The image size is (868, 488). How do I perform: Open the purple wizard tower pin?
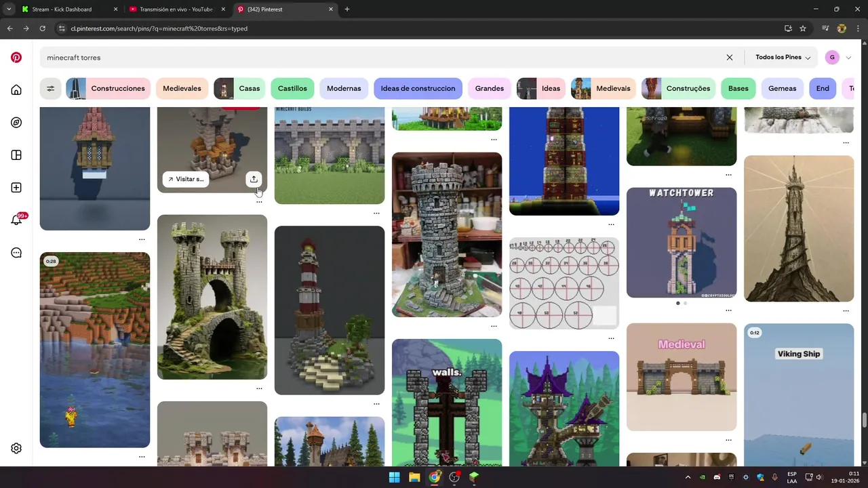tap(564, 409)
